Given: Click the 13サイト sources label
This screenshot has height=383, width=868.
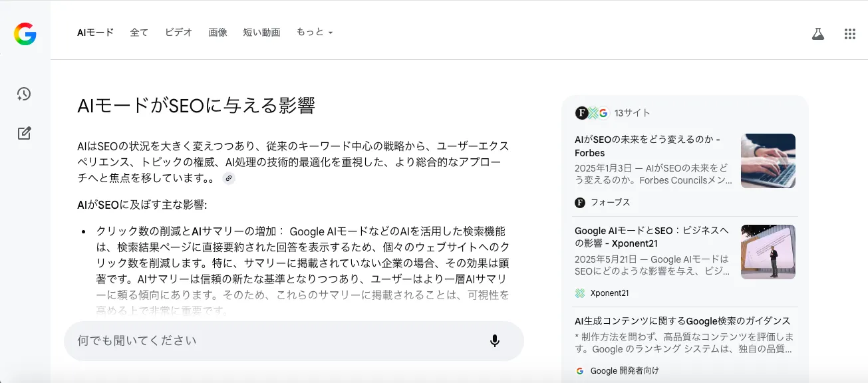Looking at the screenshot, I should click(x=633, y=113).
